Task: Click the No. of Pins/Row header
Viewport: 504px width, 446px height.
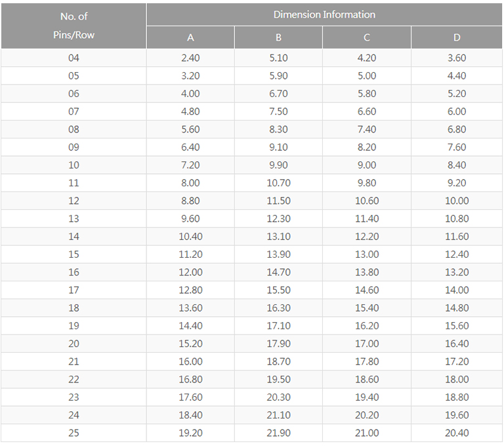Action: [73, 26]
